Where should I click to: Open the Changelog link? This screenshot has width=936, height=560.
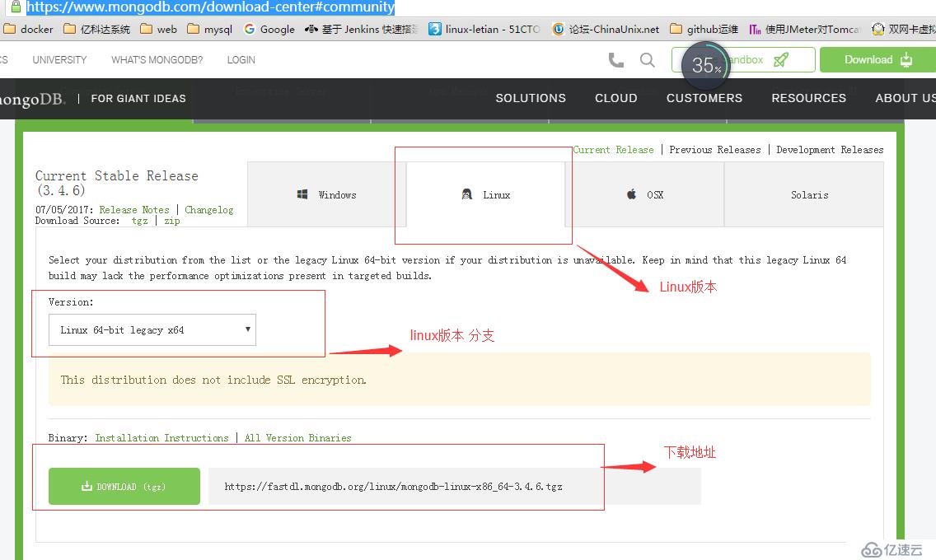209,210
